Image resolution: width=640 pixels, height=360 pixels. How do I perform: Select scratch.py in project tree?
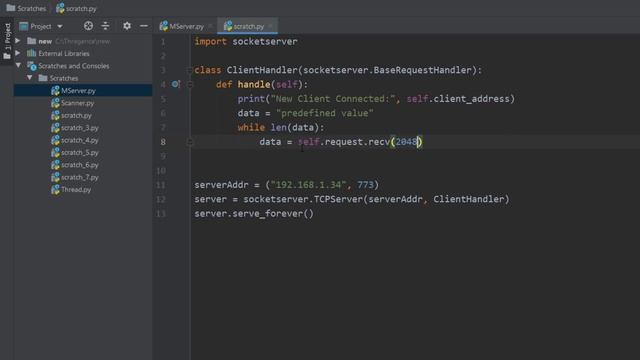(76, 116)
